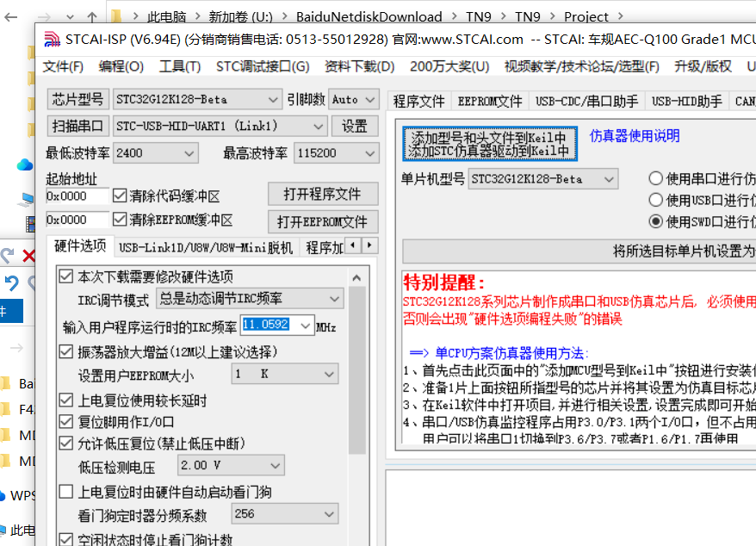Switch to USB-CDC/串口助手 tab
Image resolution: width=756 pixels, height=546 pixels.
pos(586,101)
